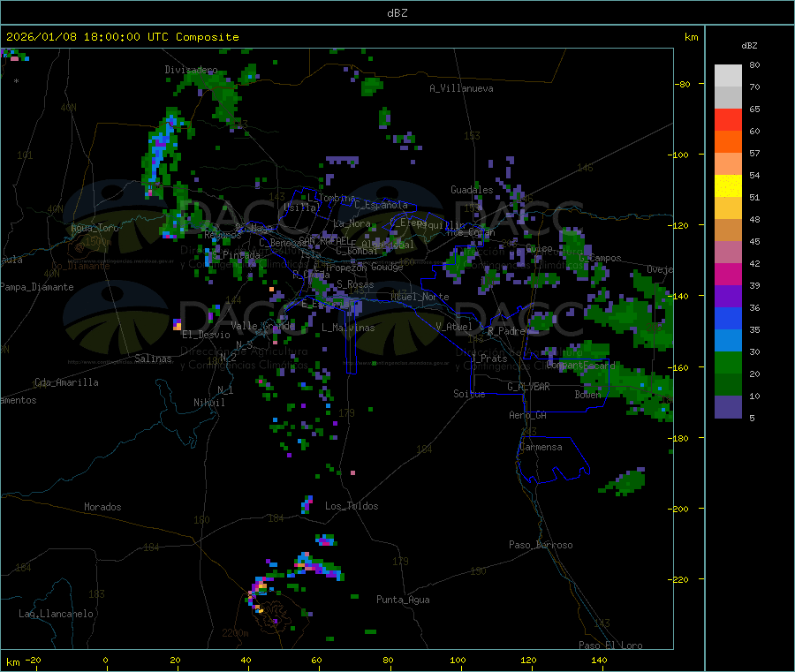Click the 'G_ALVEAR' location label
The height and width of the screenshot is (672, 795).
coord(528,387)
